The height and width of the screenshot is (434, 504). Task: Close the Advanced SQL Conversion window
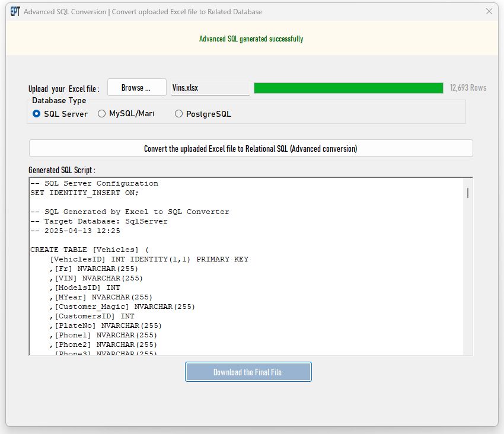489,12
